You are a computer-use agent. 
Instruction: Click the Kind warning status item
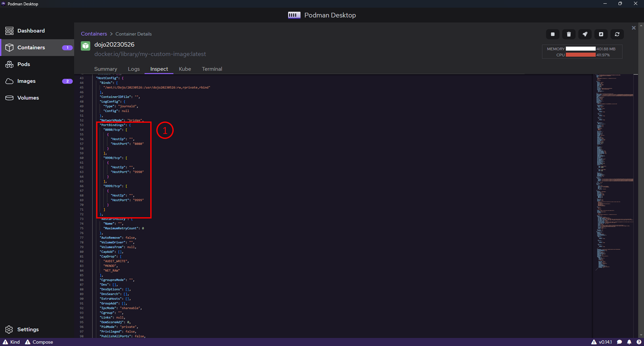tap(11, 342)
